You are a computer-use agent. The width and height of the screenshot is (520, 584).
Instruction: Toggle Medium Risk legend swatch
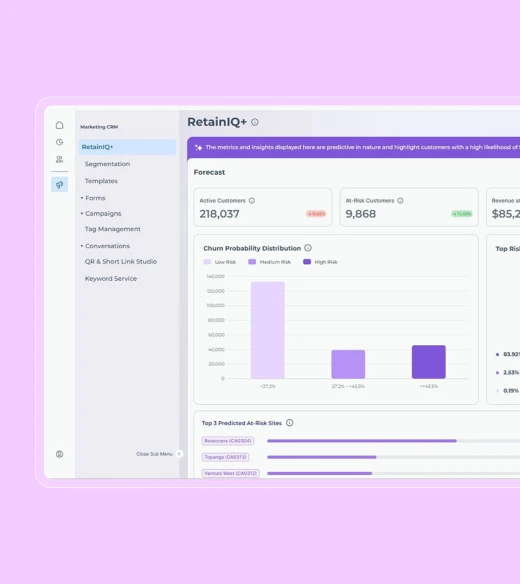click(252, 262)
